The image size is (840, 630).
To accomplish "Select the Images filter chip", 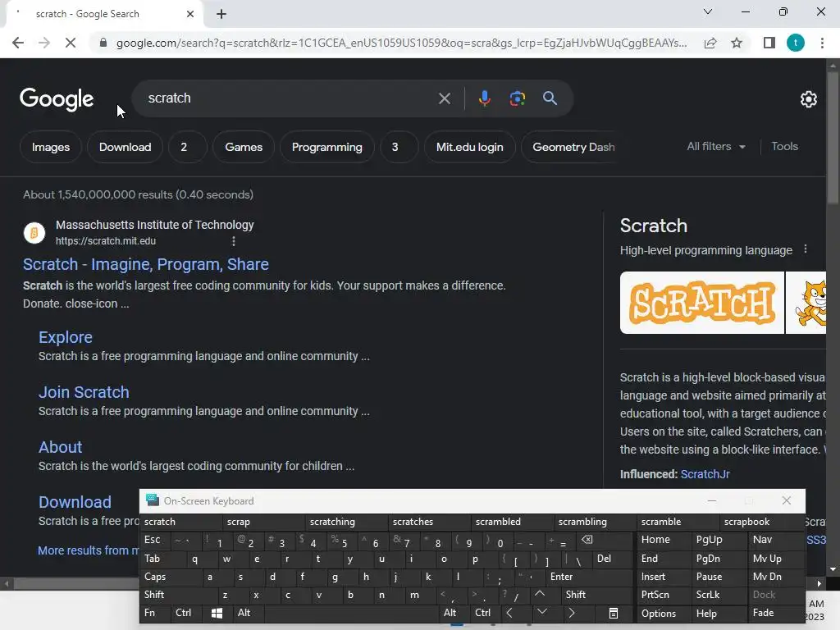I will click(51, 147).
